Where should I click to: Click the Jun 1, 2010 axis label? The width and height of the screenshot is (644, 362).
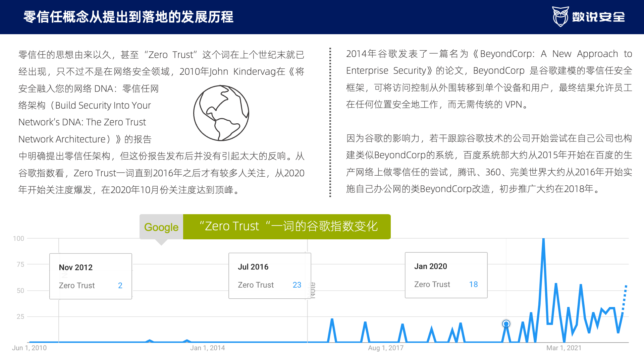coord(29,348)
